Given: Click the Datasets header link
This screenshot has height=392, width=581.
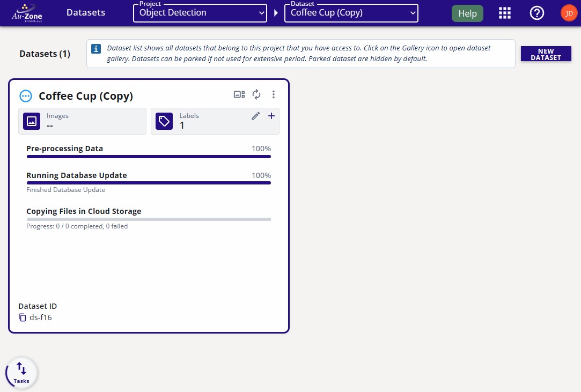Looking at the screenshot, I should click(x=86, y=12).
